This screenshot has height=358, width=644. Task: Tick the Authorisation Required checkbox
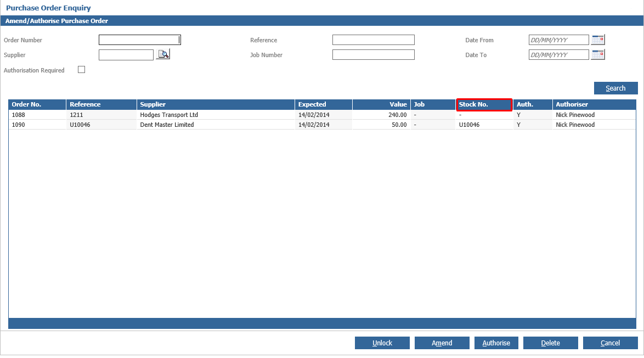pyautogui.click(x=82, y=70)
